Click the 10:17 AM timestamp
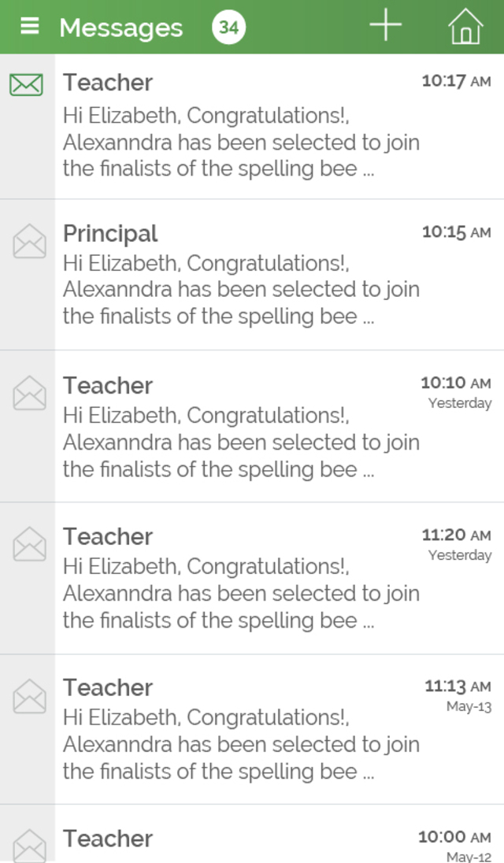Viewport: 504px width, 863px height. [x=456, y=81]
